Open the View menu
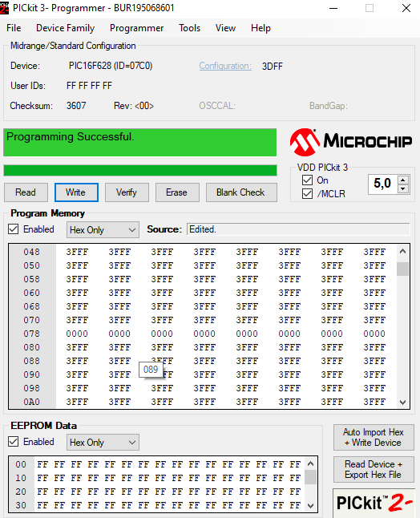Viewport: 420px width, 518px height. pyautogui.click(x=225, y=28)
